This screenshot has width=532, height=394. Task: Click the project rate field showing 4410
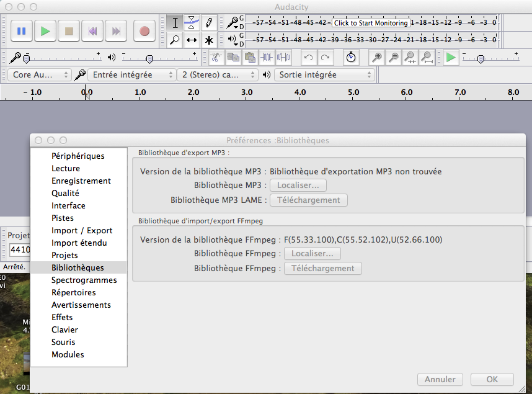pyautogui.click(x=20, y=249)
